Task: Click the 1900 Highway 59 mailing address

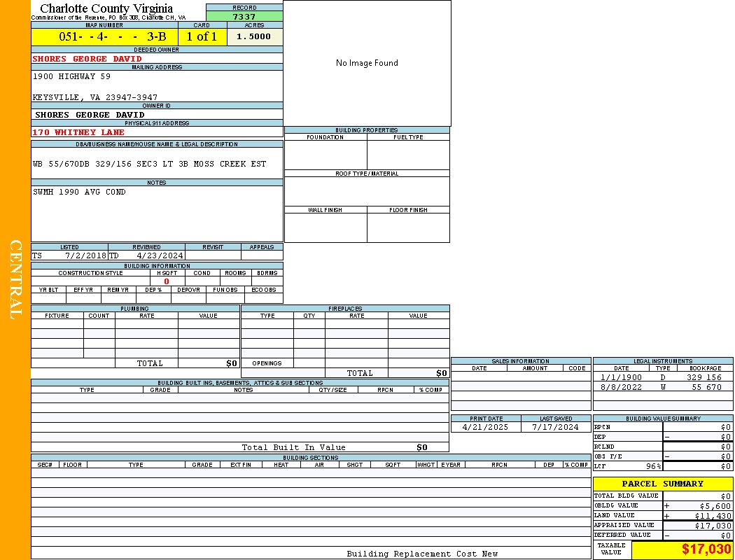Action: [x=71, y=76]
